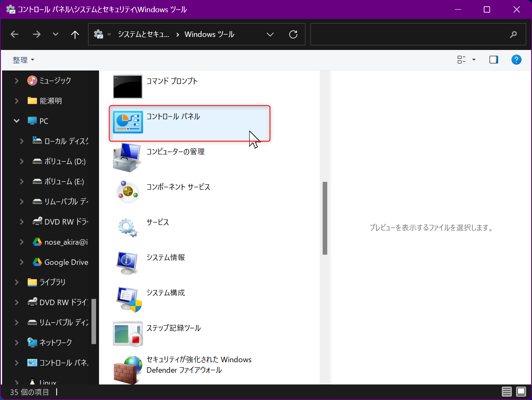Click the file list vertical scrollbar thumb
532x400 pixels.
(325, 218)
